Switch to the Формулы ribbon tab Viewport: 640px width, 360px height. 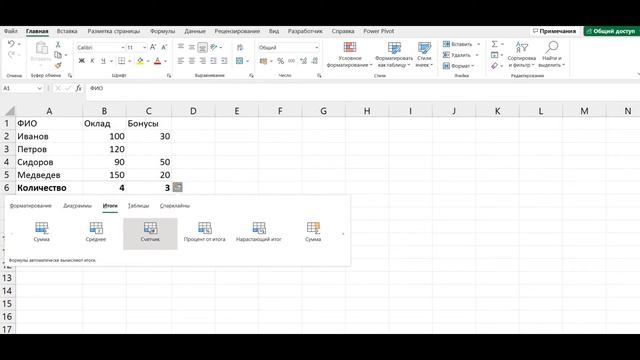coord(162,31)
